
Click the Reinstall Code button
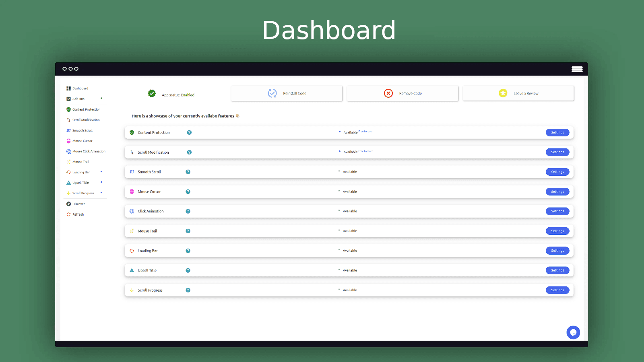pyautogui.click(x=286, y=93)
